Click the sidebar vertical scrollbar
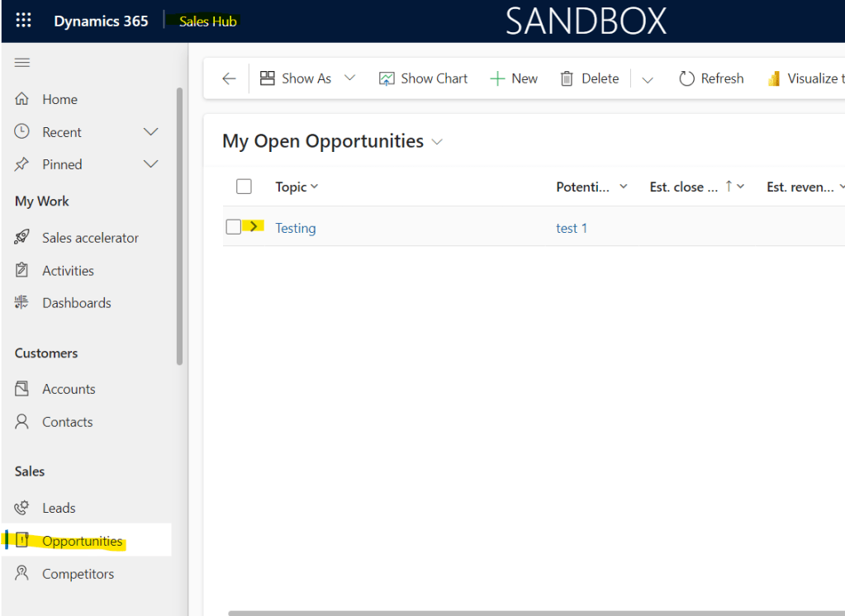This screenshot has height=616, width=845. tap(180, 227)
